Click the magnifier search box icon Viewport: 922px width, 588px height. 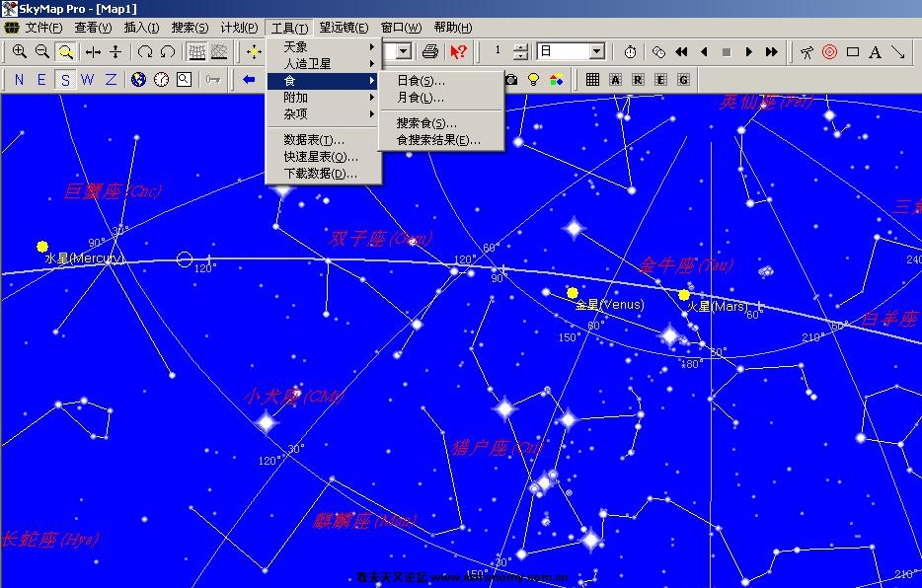[184, 79]
